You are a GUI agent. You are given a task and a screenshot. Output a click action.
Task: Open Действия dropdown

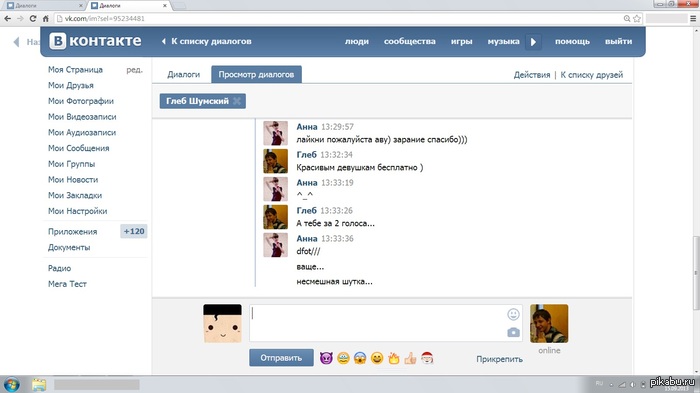(532, 75)
